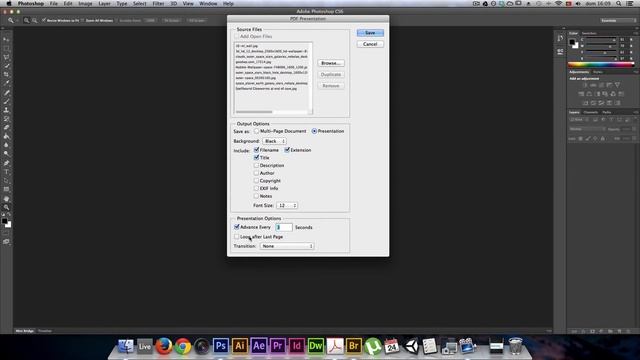This screenshot has width=640, height=360.
Task: Select the Healing Brush tool
Action: 6,92
